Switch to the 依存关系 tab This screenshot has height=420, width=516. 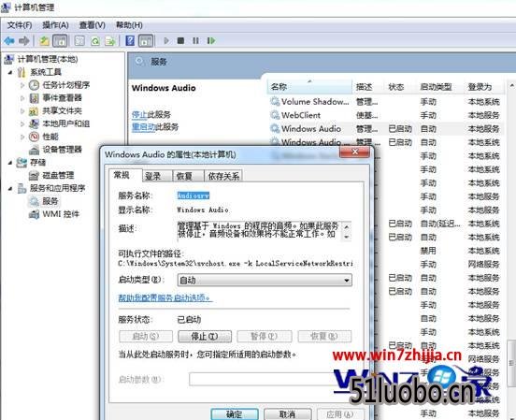pyautogui.click(x=223, y=176)
